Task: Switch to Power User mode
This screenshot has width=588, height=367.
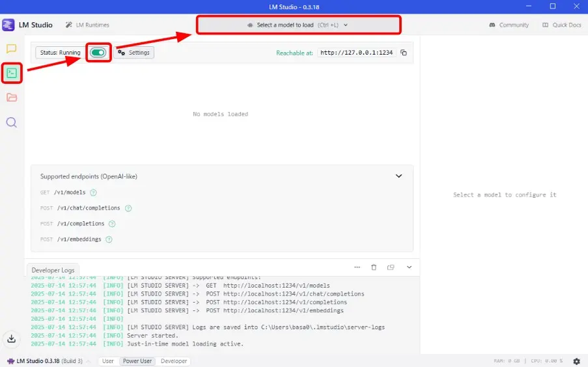Action: point(137,361)
